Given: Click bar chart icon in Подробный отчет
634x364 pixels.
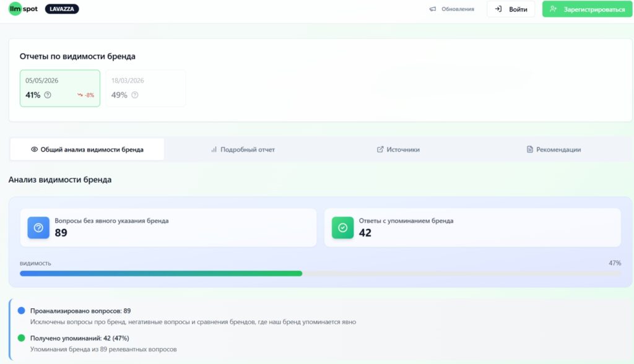Looking at the screenshot, I should (214, 149).
